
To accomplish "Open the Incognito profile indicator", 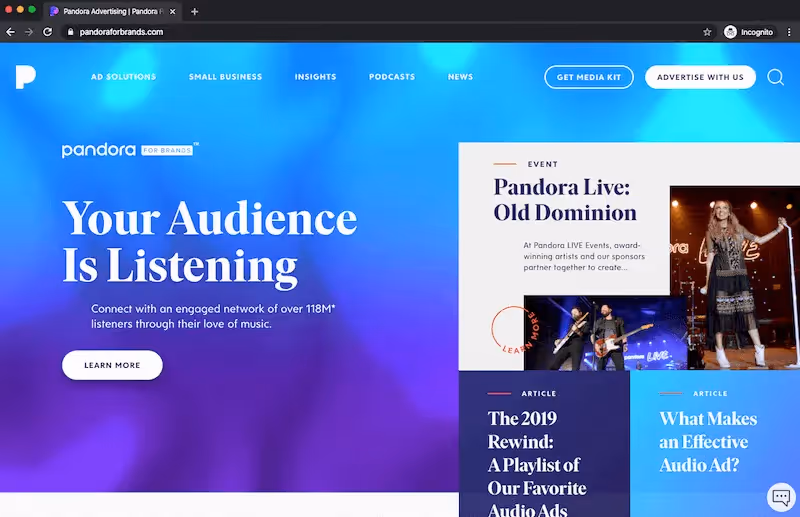I will point(748,32).
